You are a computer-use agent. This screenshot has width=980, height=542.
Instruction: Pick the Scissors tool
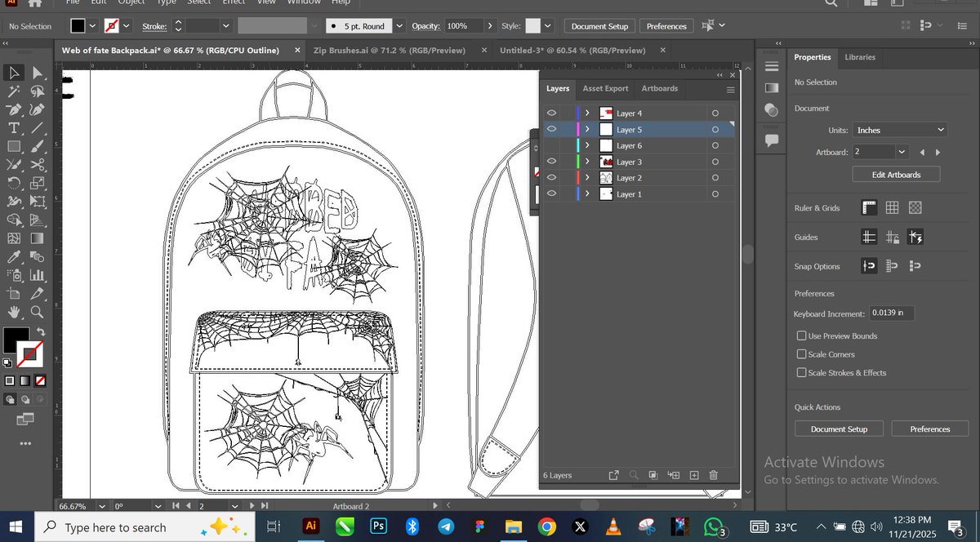click(37, 165)
